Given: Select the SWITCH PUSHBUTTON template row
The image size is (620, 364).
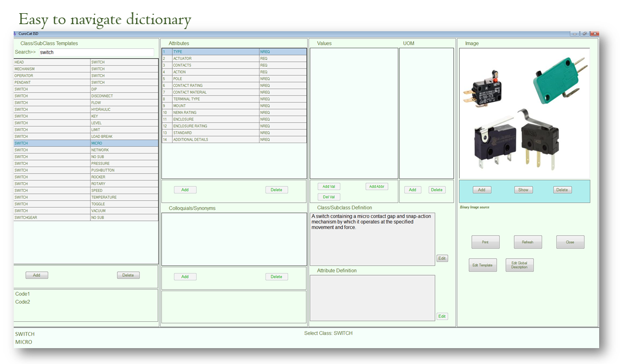Looking at the screenshot, I should tap(86, 170).
